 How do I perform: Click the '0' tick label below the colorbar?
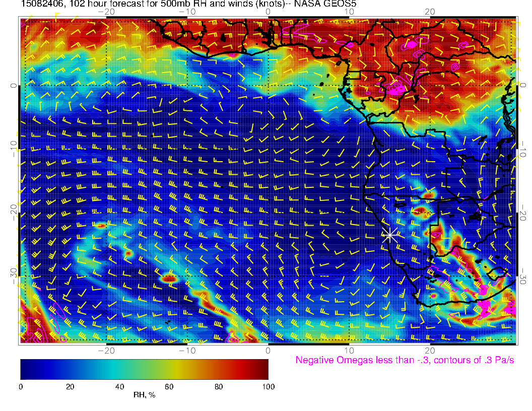point(21,387)
